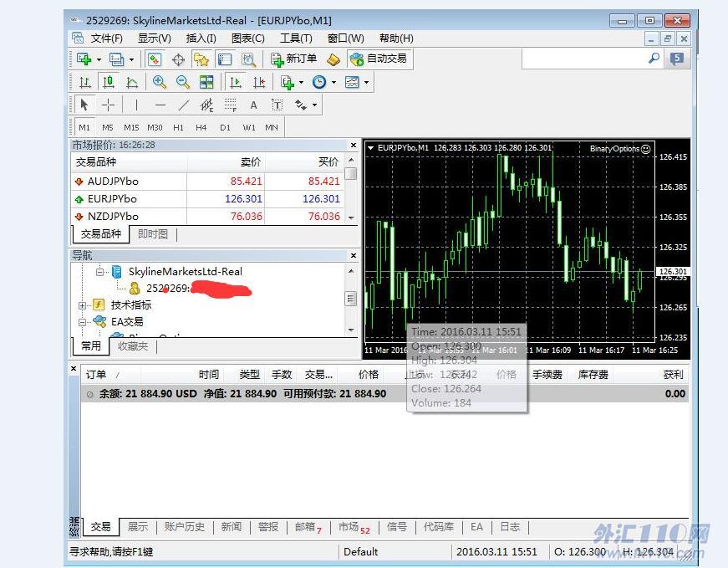Toggle the chart shift icon
Image resolution: width=728 pixels, height=568 pixels.
(259, 83)
